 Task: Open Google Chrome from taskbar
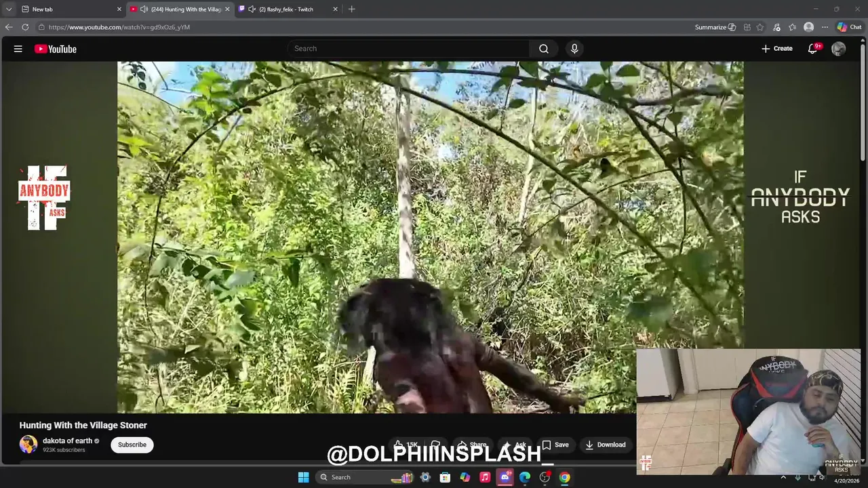pyautogui.click(x=565, y=477)
